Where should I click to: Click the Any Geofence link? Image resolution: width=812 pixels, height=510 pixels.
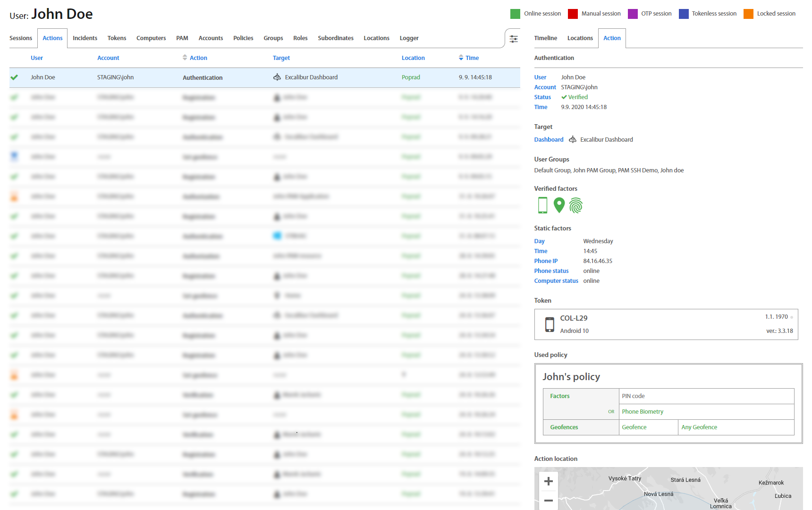699,427
